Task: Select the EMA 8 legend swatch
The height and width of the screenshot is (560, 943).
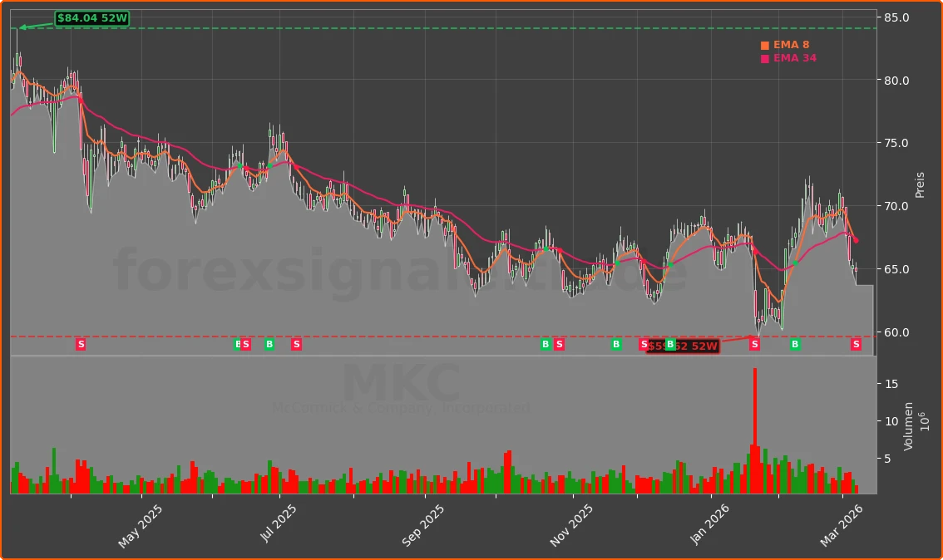Action: [764, 45]
